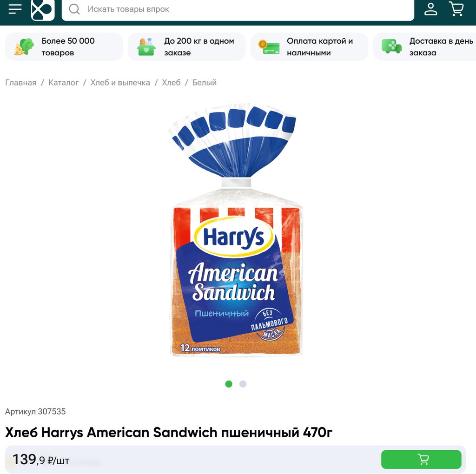Open the 'Каталог' breadcrumb link
Viewport: 476px width, 474px height.
tap(63, 83)
